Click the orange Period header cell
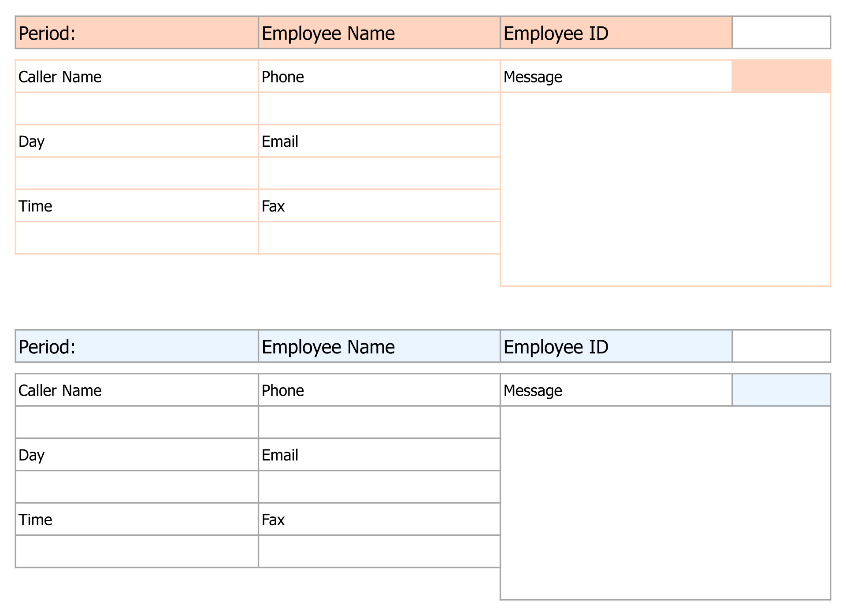Image resolution: width=846 pixels, height=616 pixels. (137, 33)
